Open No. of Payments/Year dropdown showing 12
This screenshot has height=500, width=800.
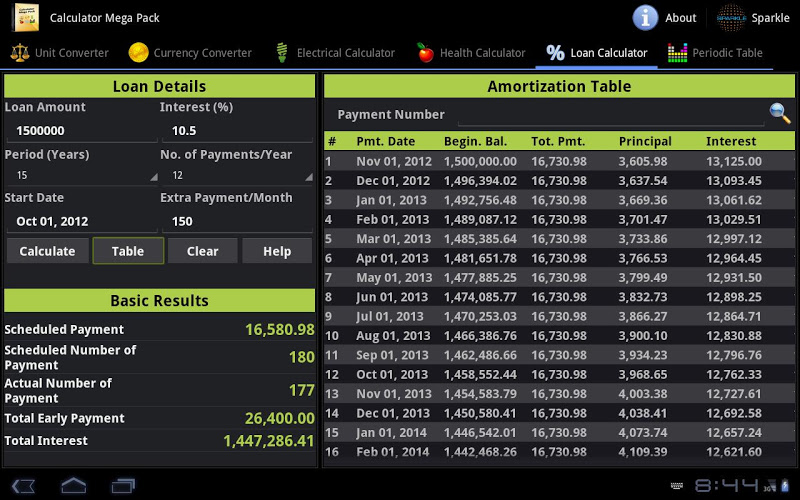pos(237,175)
